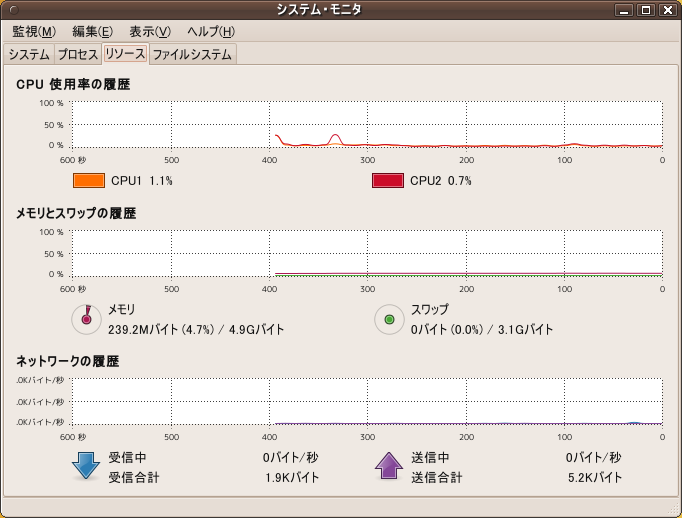682x518 pixels.
Task: Click the purple upload arrow icon
Action: click(388, 467)
